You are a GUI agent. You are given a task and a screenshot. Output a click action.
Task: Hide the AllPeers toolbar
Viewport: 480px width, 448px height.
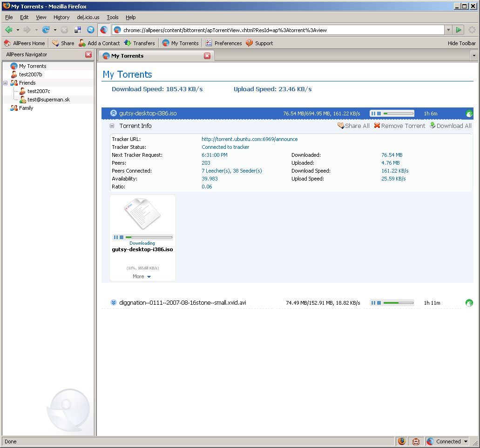[x=462, y=43]
